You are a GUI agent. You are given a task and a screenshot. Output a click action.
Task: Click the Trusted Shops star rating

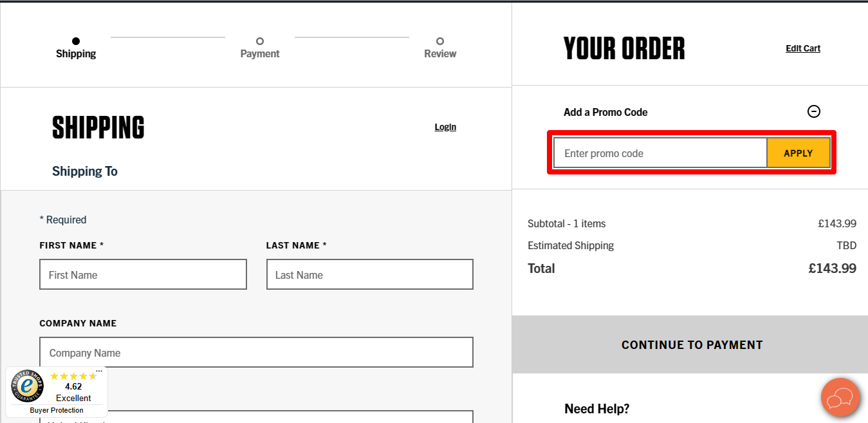coord(73,376)
